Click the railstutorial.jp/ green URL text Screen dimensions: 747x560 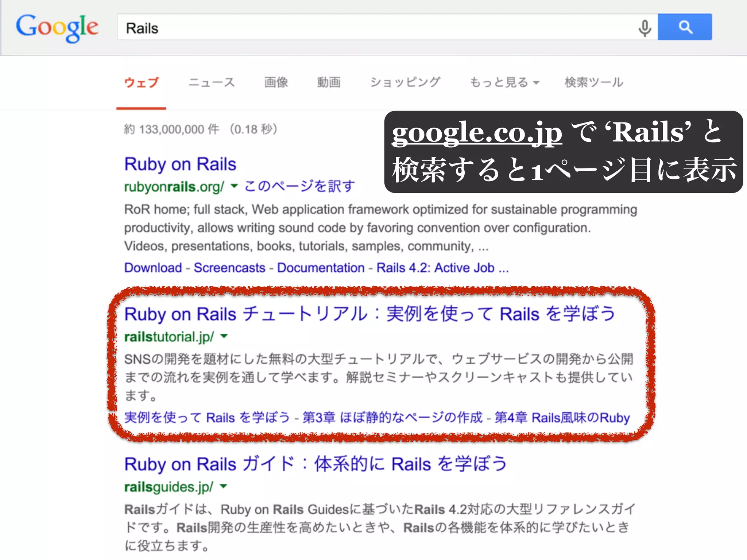pos(169,337)
